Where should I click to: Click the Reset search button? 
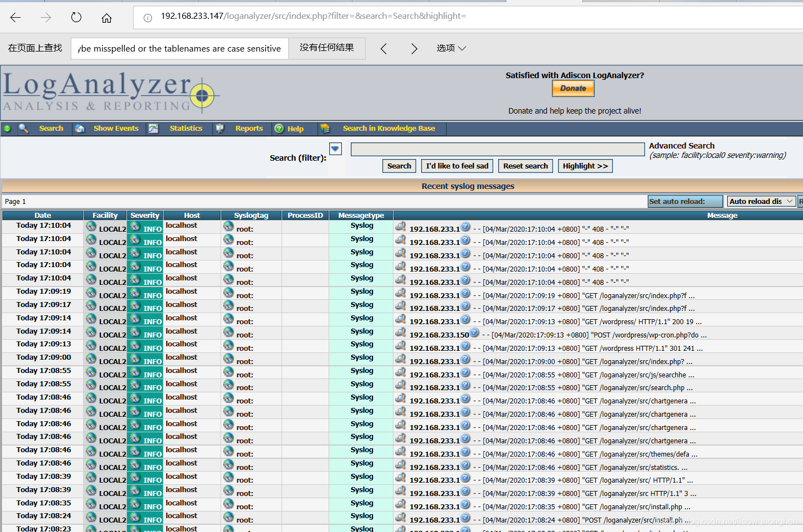[525, 166]
